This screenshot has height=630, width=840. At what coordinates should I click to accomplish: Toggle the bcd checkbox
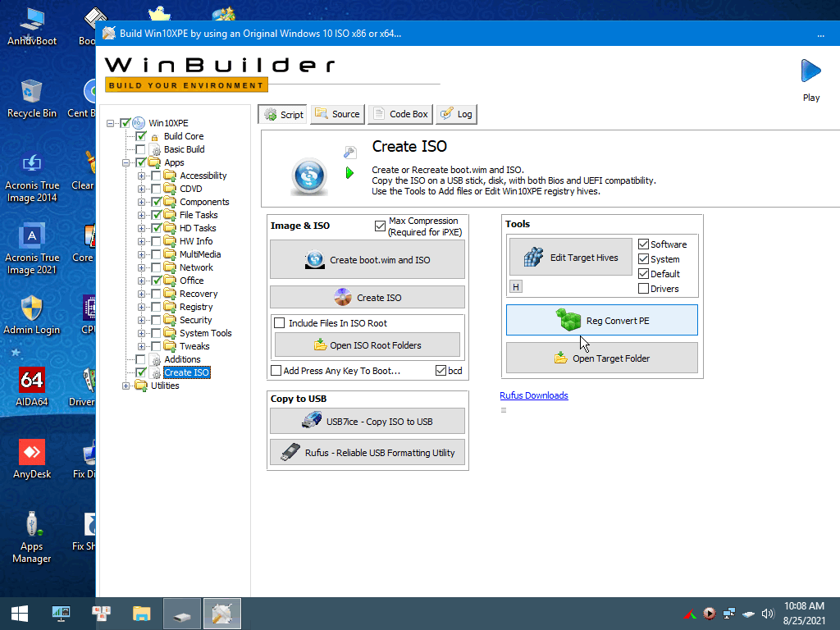click(x=441, y=371)
